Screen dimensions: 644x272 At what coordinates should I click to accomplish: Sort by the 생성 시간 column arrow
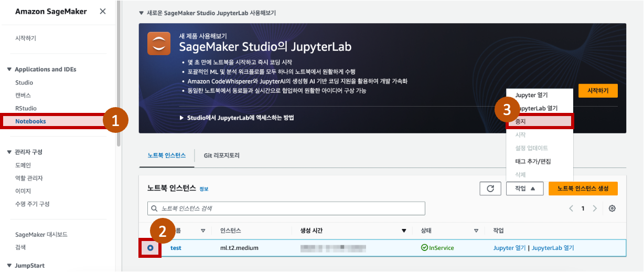tap(404, 231)
